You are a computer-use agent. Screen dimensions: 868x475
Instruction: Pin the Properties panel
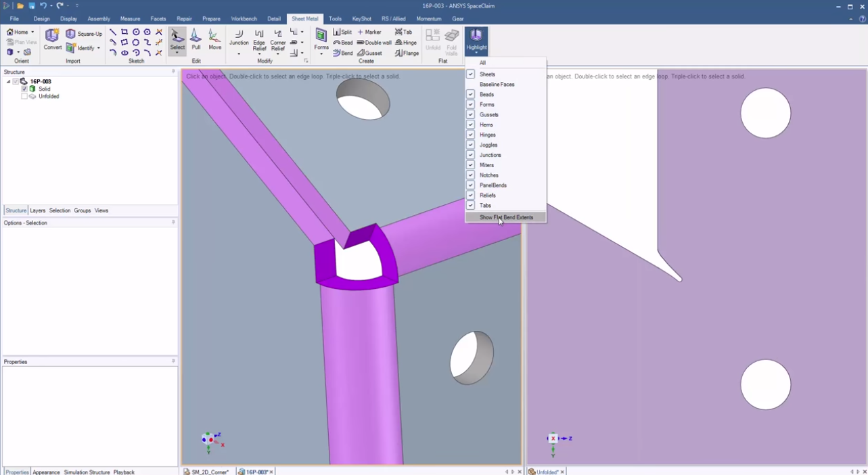(173, 361)
